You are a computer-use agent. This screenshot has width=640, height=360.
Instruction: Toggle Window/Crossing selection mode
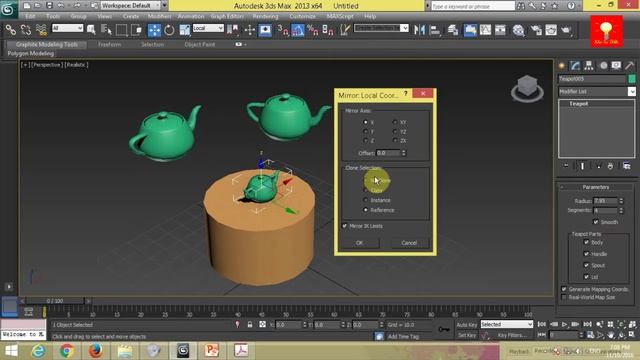[x=137, y=30]
